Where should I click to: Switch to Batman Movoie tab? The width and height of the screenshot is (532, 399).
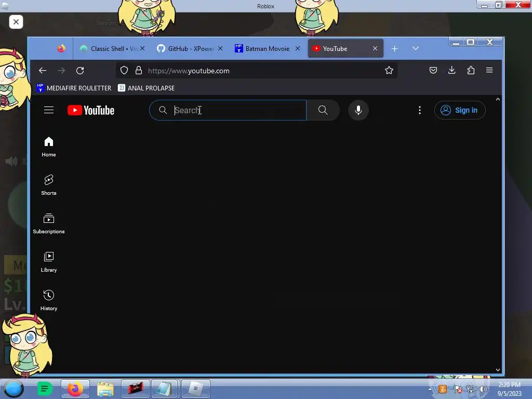tap(268, 48)
